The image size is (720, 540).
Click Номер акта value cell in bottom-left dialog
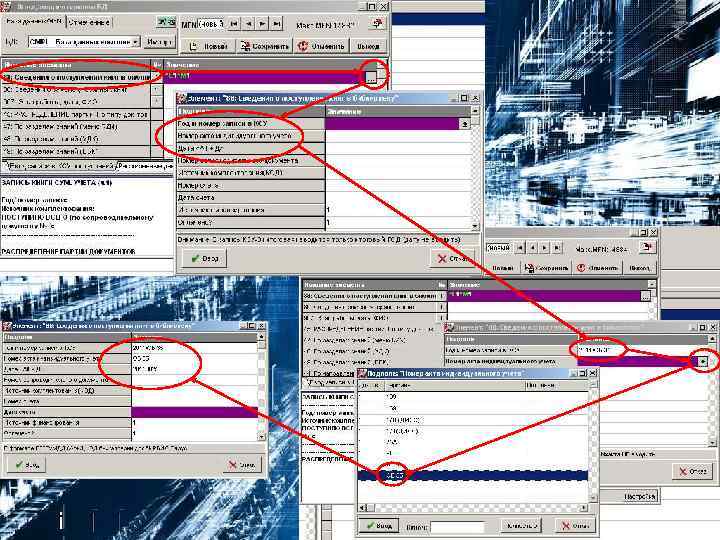[x=194, y=358]
